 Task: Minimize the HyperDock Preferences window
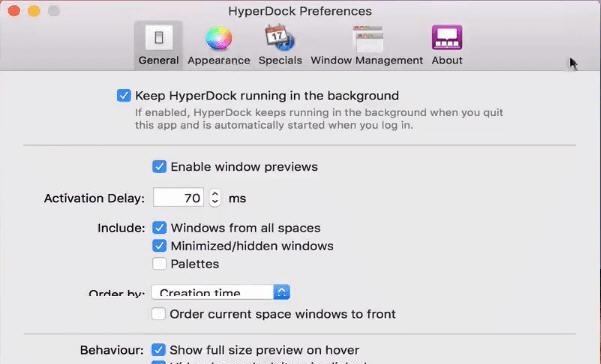[34, 11]
